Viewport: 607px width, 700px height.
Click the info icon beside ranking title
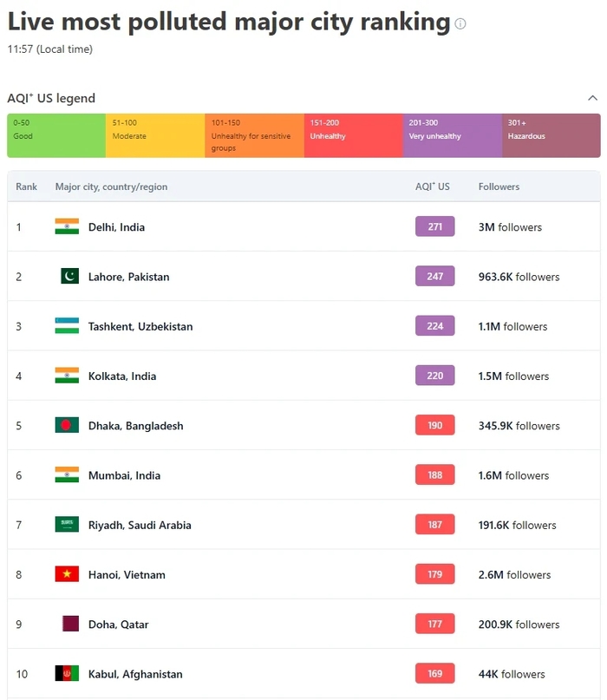[460, 24]
